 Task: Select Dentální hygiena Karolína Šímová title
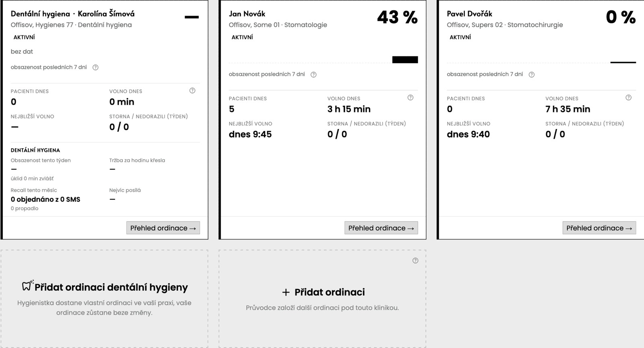point(73,14)
